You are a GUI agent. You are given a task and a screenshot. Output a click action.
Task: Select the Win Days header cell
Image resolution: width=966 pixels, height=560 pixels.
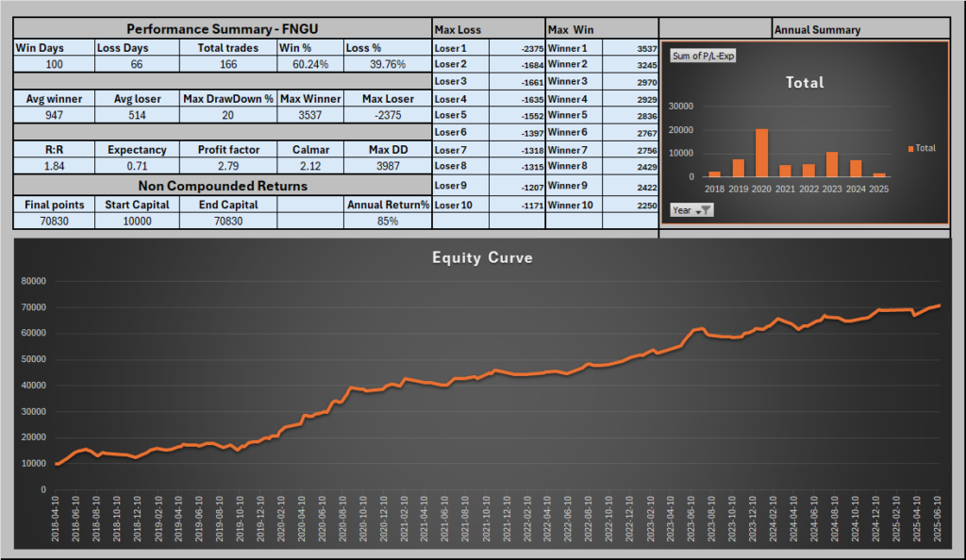(x=54, y=48)
